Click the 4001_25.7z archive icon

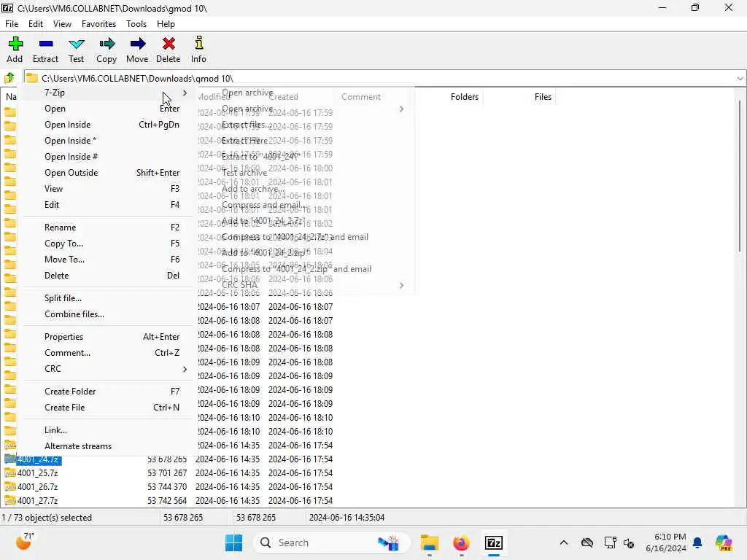tap(10, 472)
